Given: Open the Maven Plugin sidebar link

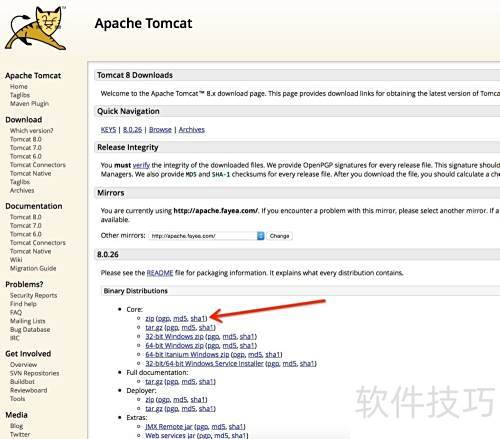Looking at the screenshot, I should [29, 104].
